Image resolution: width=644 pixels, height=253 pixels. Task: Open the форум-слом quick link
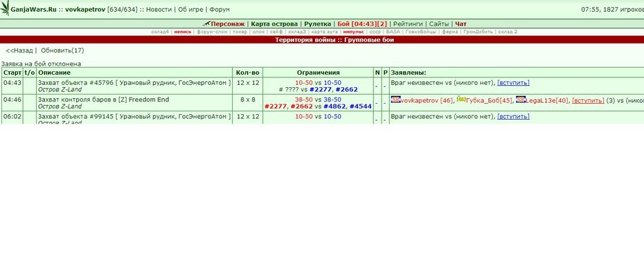[x=212, y=32]
